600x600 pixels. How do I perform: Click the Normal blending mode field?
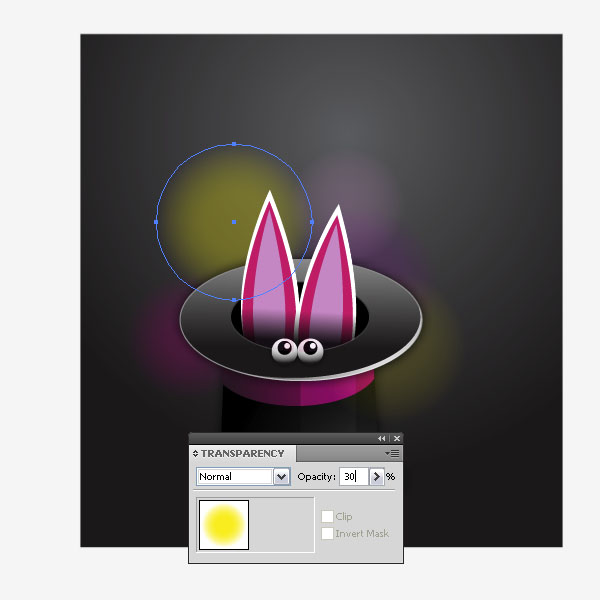235,477
